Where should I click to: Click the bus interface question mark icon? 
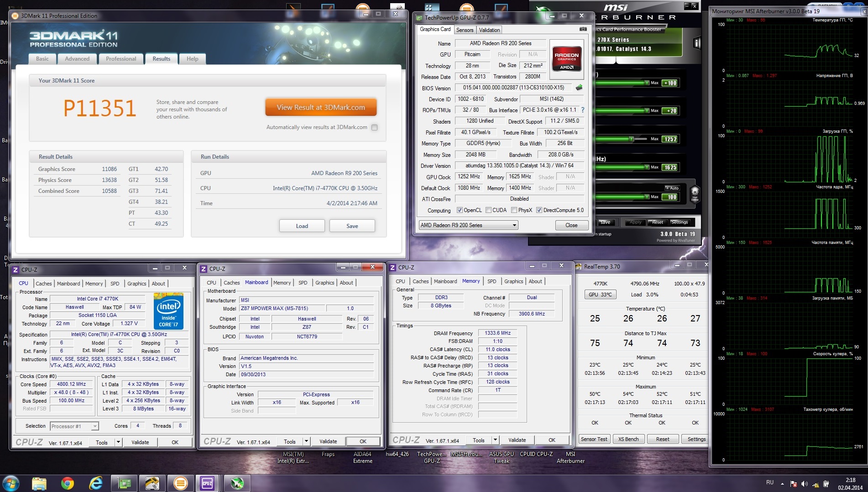[583, 110]
